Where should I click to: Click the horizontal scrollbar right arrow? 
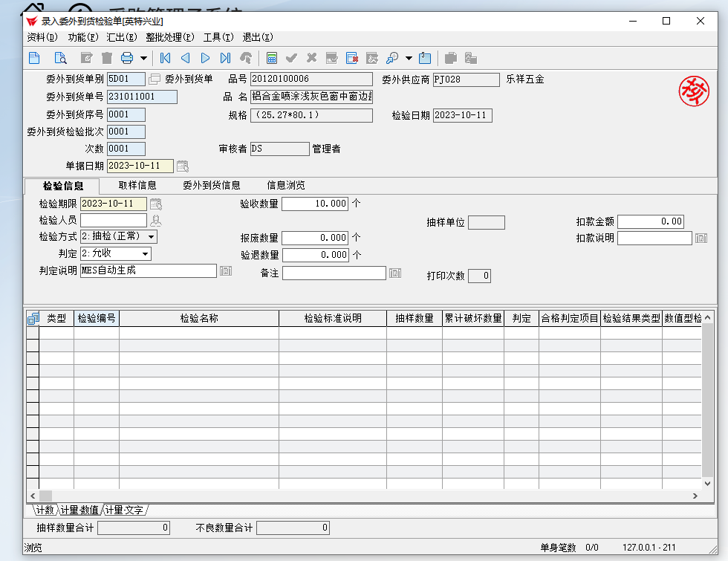pyautogui.click(x=695, y=496)
